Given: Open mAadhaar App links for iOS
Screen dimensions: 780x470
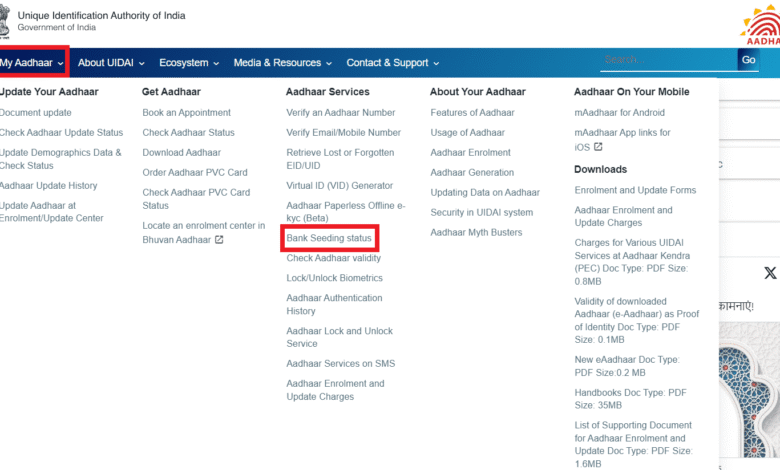Looking at the screenshot, I should click(622, 140).
